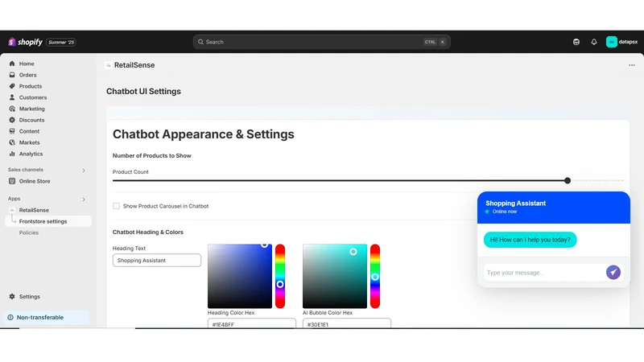Click the Hi! How can I help bubble
The height and width of the screenshot is (362, 644).
[x=530, y=240]
